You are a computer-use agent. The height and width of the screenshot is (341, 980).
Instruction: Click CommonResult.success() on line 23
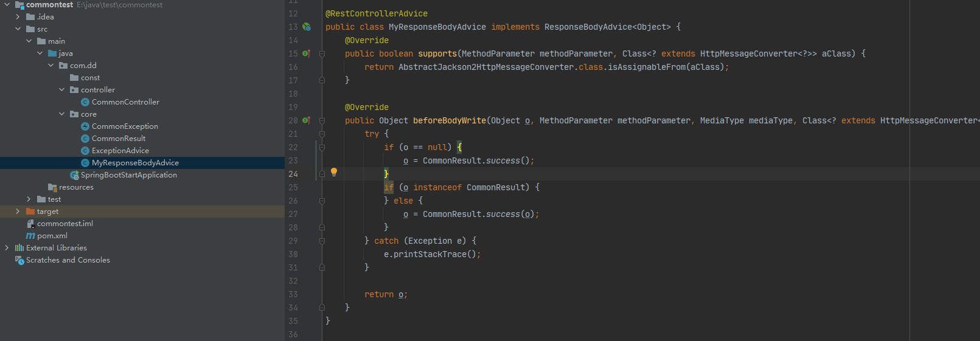pyautogui.click(x=479, y=160)
